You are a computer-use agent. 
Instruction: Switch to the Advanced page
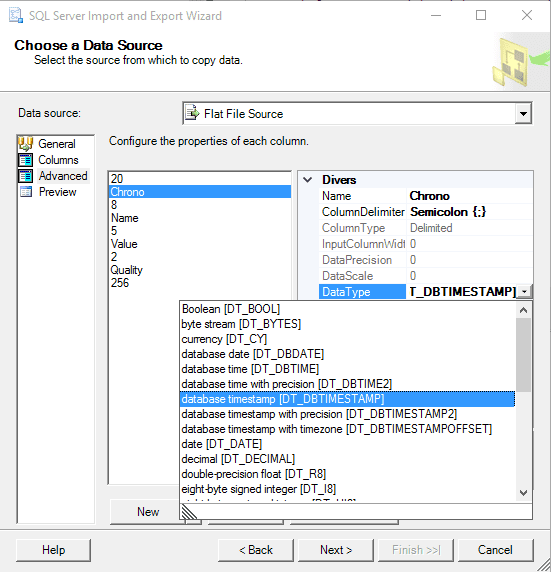coord(63,176)
